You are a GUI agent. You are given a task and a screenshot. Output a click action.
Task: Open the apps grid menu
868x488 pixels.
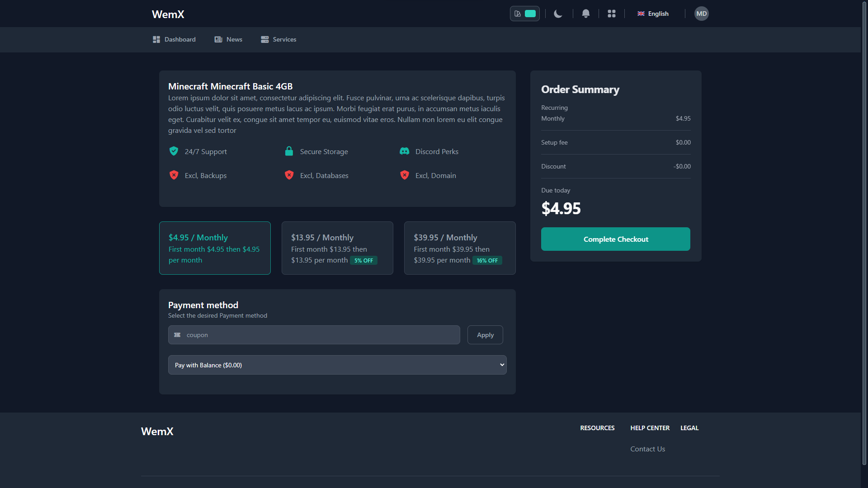(x=612, y=14)
